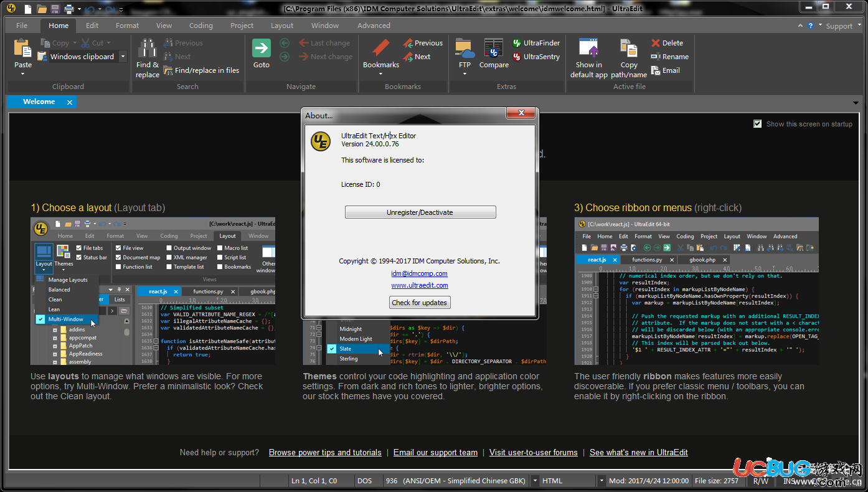The height and width of the screenshot is (492, 868).
Task: Click Check for updates button
Action: pos(419,303)
